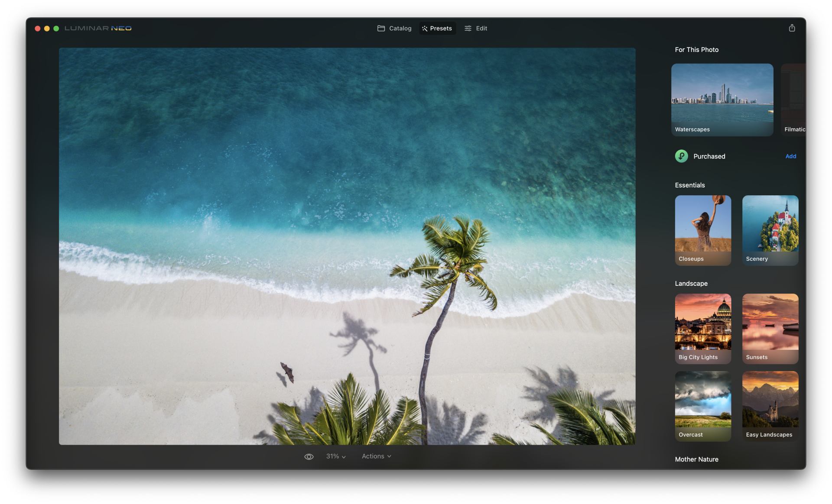832x504 pixels.
Task: Open the Scenery preset thumbnail
Action: (x=770, y=230)
